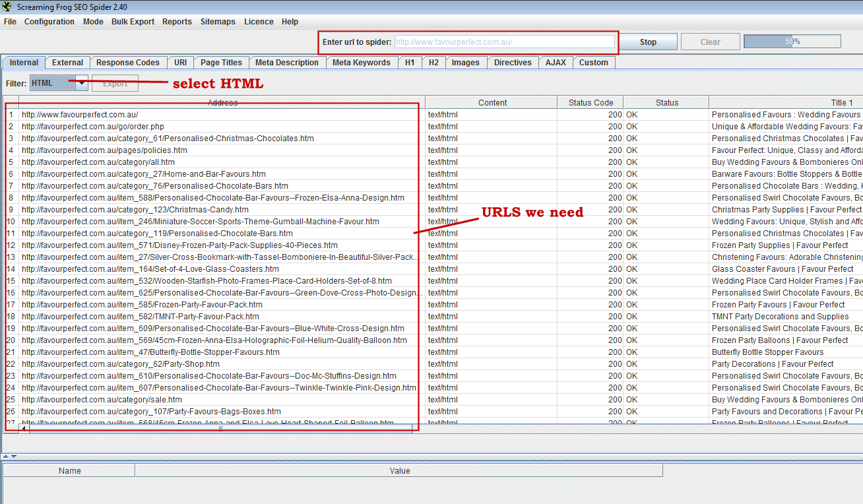Switch to the URI tab

point(180,63)
